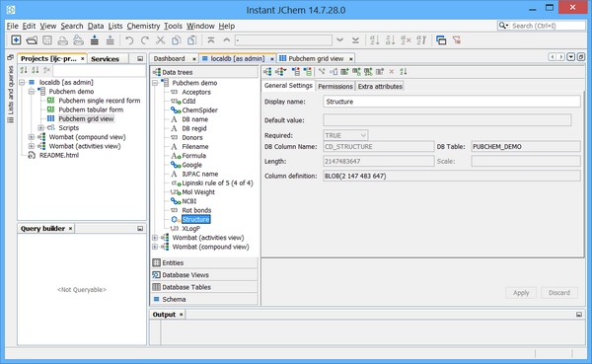Click the Lists and queries sidebar icon
Screen dimensions: 592x364
11,120
